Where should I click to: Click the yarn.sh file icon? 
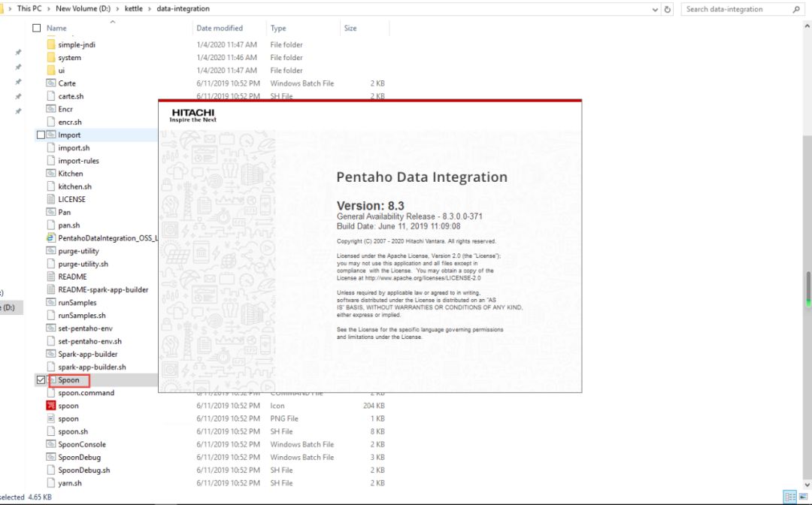point(51,483)
